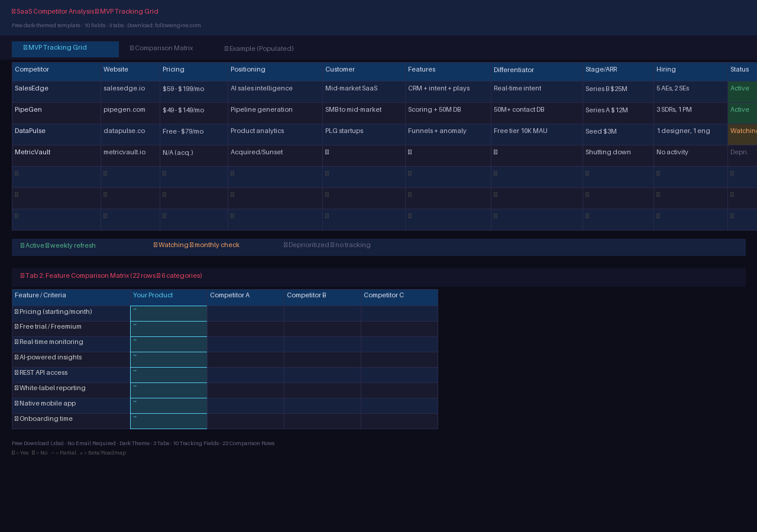Open the Comparison Matrix tab

tap(161, 48)
